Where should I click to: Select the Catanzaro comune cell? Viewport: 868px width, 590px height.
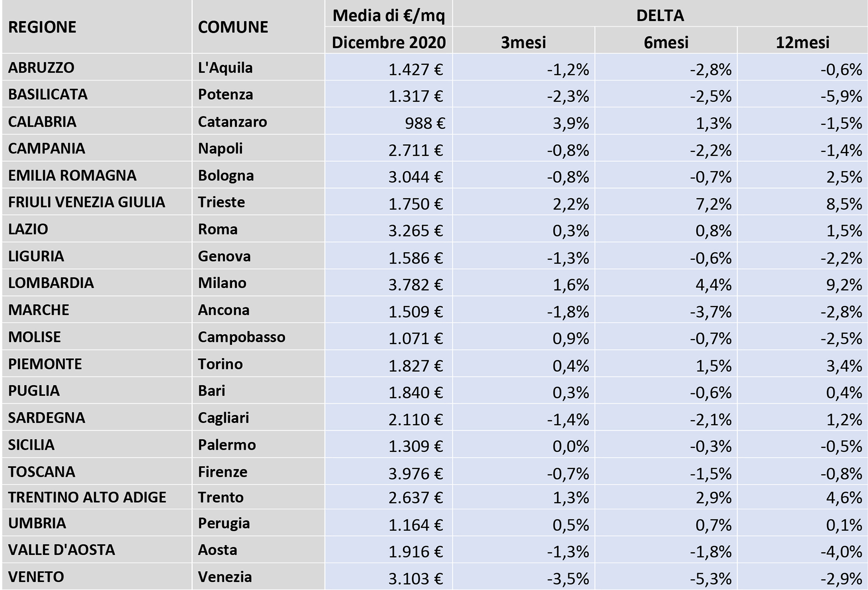coord(232,122)
